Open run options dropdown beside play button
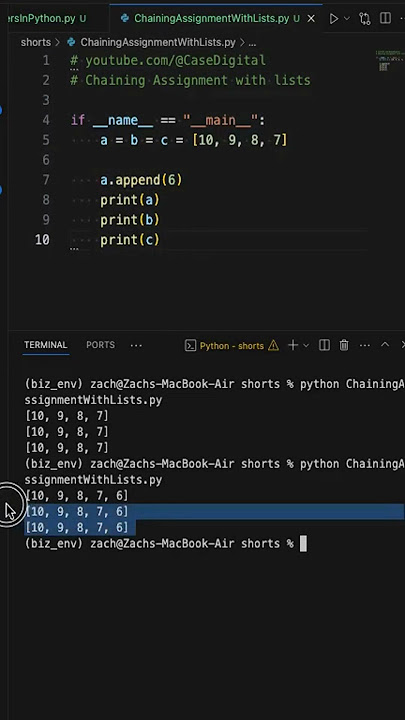This screenshot has height=720, width=405. pos(347,18)
